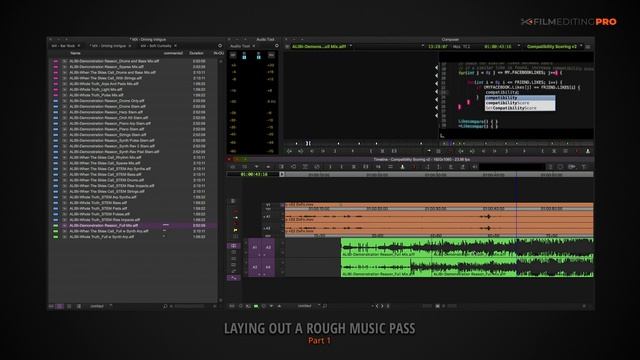Select the orange A1 dialogue clip in timeline
The height and width of the screenshot is (360, 640).
click(x=439, y=217)
